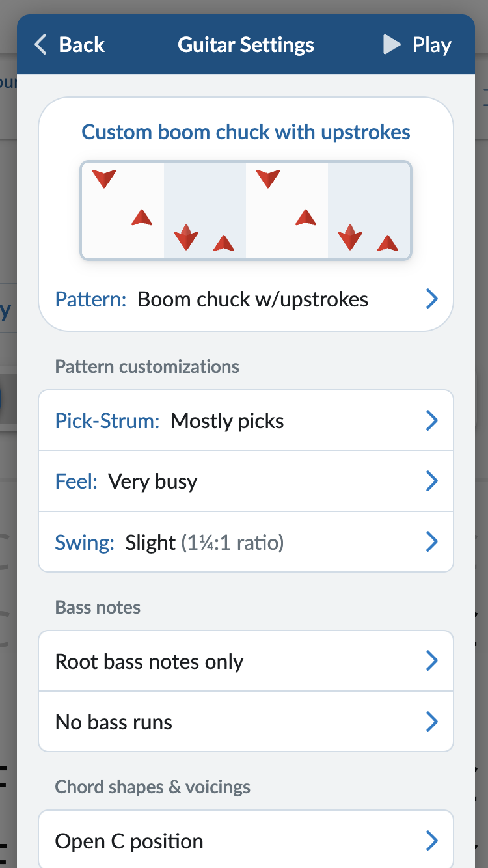This screenshot has height=868, width=488.
Task: Open the Pattern selection chevron
Action: coord(431,299)
